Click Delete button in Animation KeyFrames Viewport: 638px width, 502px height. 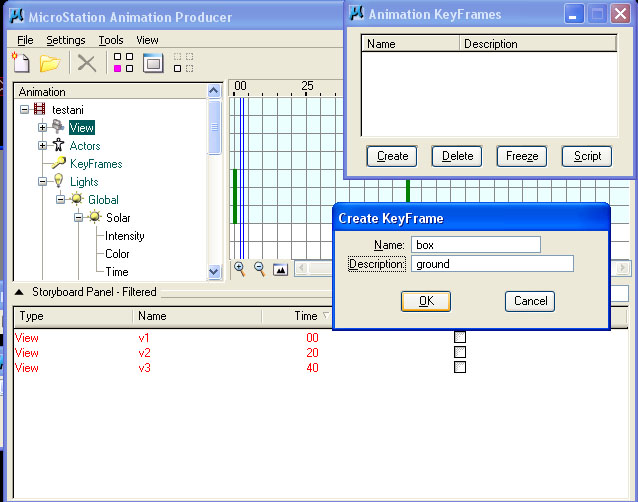457,156
